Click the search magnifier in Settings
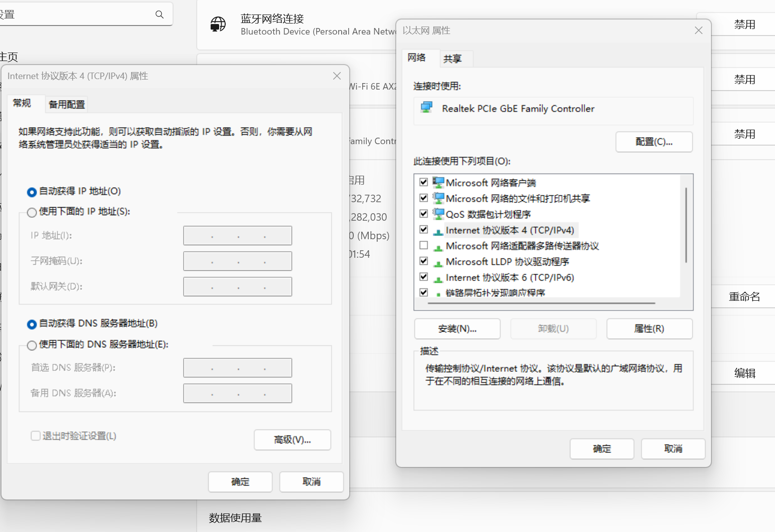Viewport: 775px width, 532px height. click(x=159, y=15)
